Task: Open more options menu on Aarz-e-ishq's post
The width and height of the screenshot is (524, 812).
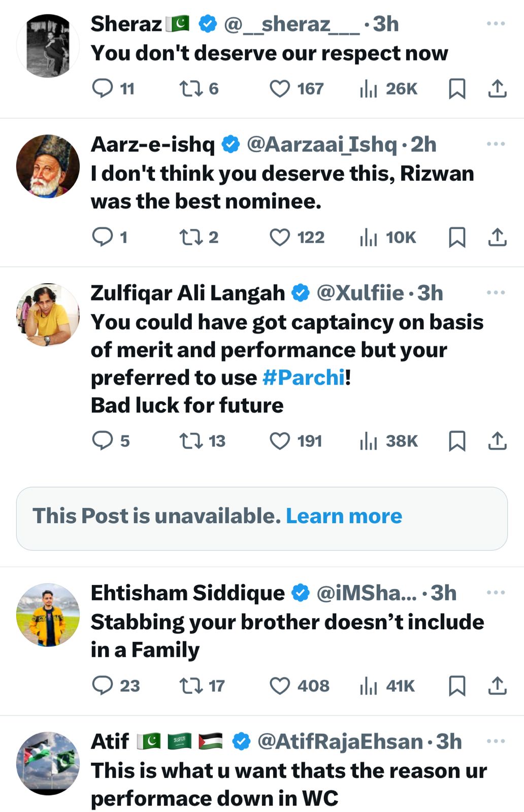Action: tap(496, 144)
